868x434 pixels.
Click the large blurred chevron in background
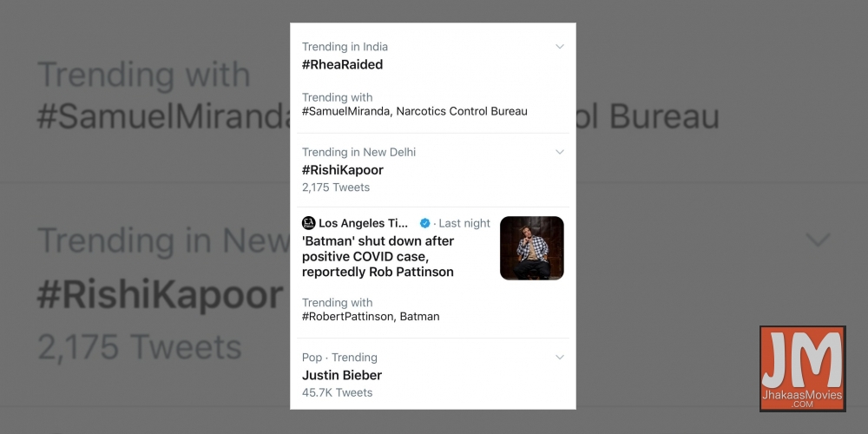[818, 240]
